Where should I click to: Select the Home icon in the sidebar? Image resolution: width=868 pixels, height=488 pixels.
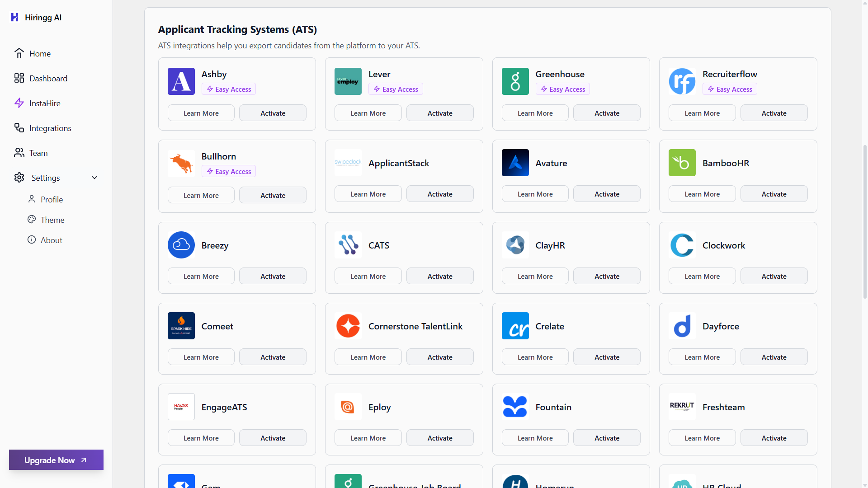pyautogui.click(x=19, y=53)
